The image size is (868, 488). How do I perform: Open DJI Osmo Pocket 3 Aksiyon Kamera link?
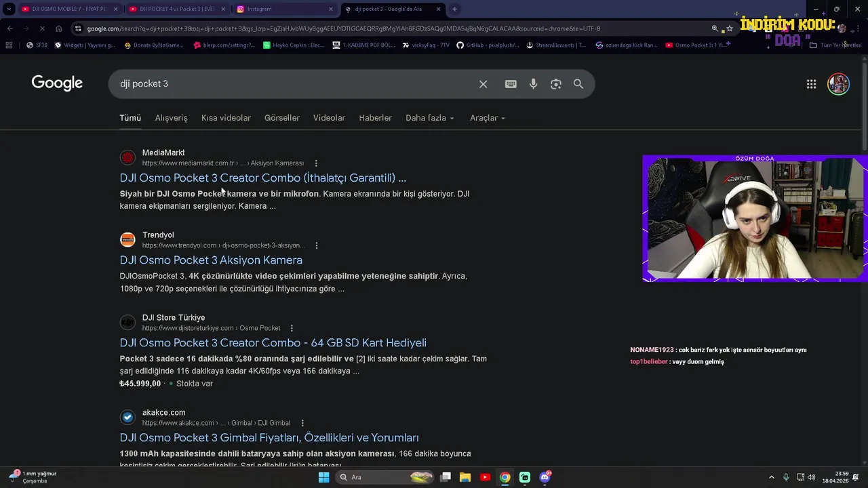(x=211, y=260)
